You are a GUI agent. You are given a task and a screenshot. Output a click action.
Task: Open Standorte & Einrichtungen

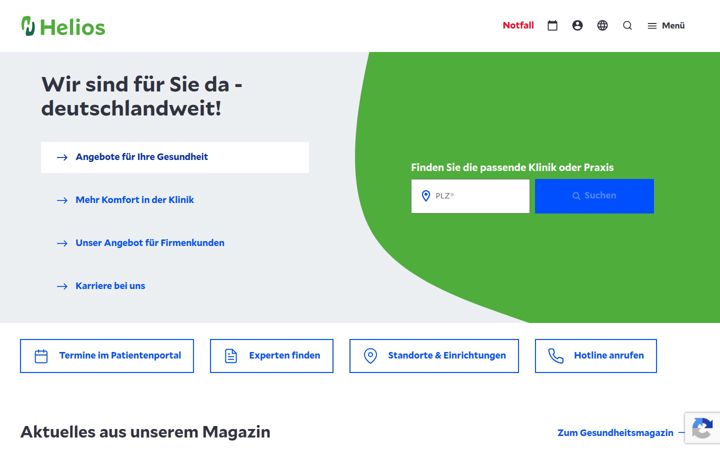tap(434, 356)
